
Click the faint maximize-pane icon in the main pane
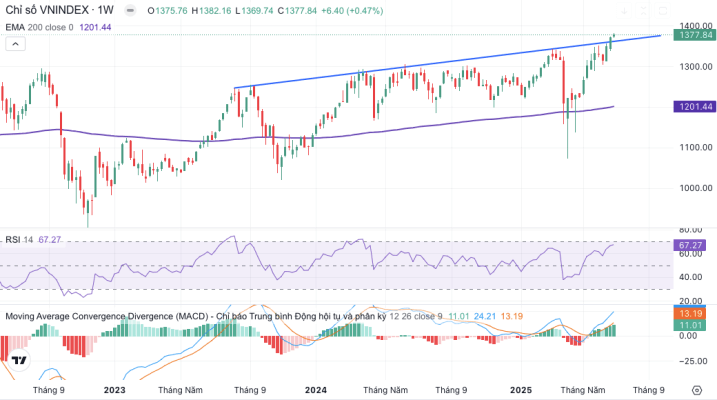point(663,11)
